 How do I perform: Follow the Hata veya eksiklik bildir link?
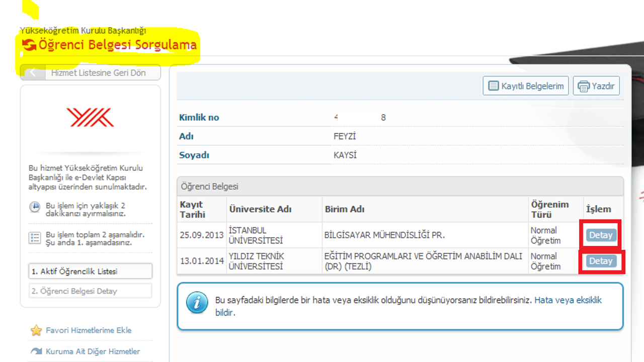click(x=568, y=301)
